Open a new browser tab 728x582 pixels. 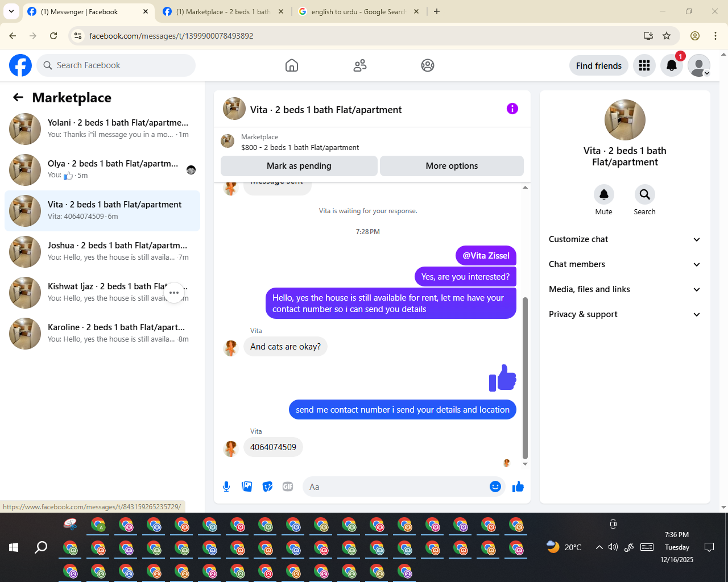click(437, 11)
